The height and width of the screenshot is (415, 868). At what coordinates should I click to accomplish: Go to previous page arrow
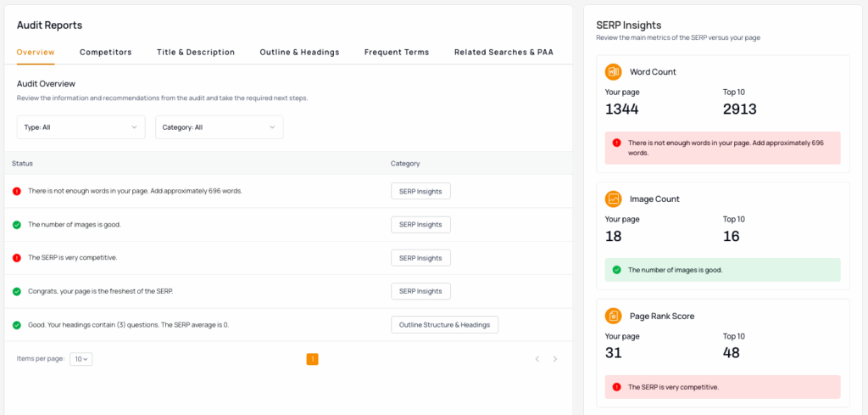pyautogui.click(x=537, y=359)
